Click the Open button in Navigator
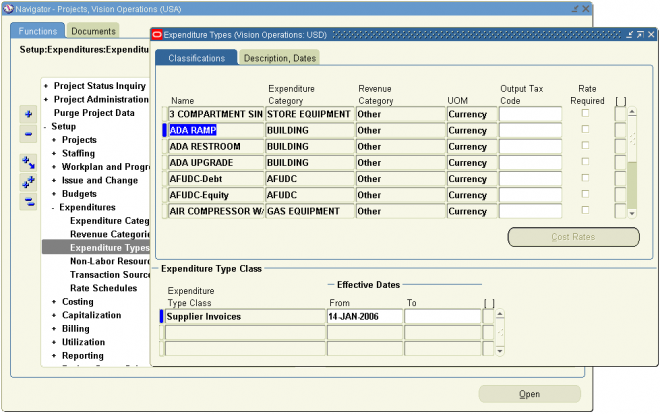Image resolution: width=660 pixels, height=414 pixels. pyautogui.click(x=530, y=394)
